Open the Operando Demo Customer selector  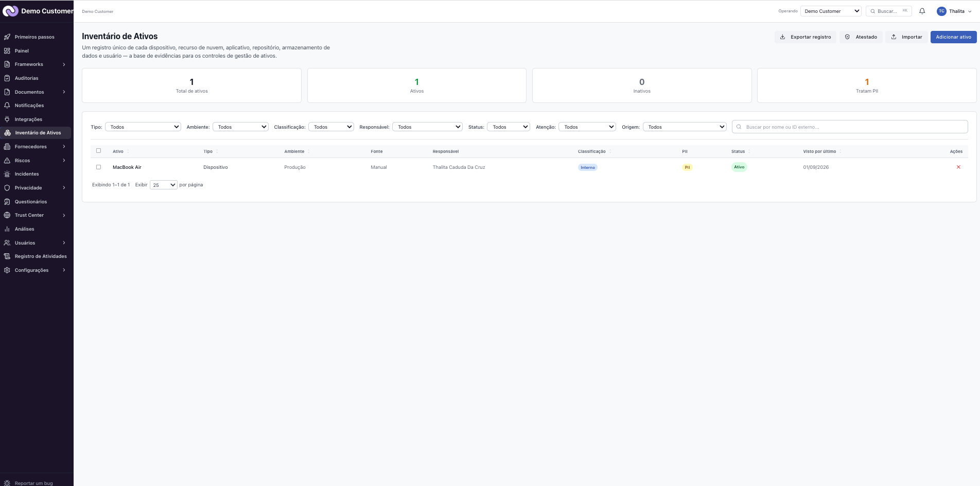pos(831,11)
